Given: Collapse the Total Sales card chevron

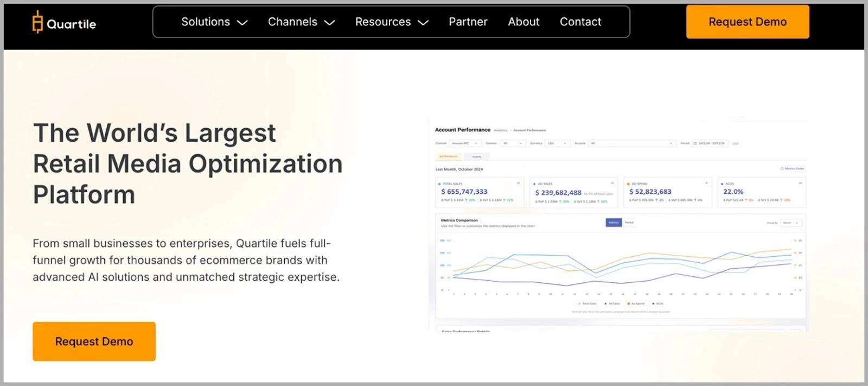Looking at the screenshot, I should 518,183.
